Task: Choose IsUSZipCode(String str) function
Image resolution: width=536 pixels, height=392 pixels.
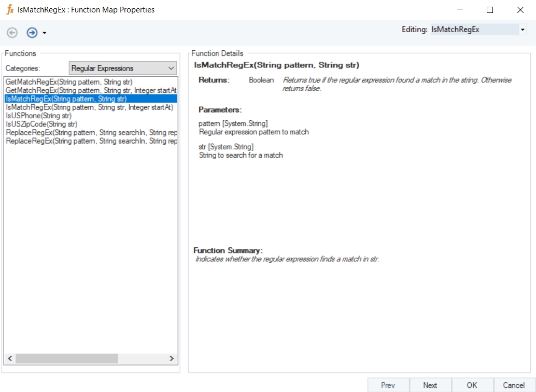Action: [x=41, y=124]
